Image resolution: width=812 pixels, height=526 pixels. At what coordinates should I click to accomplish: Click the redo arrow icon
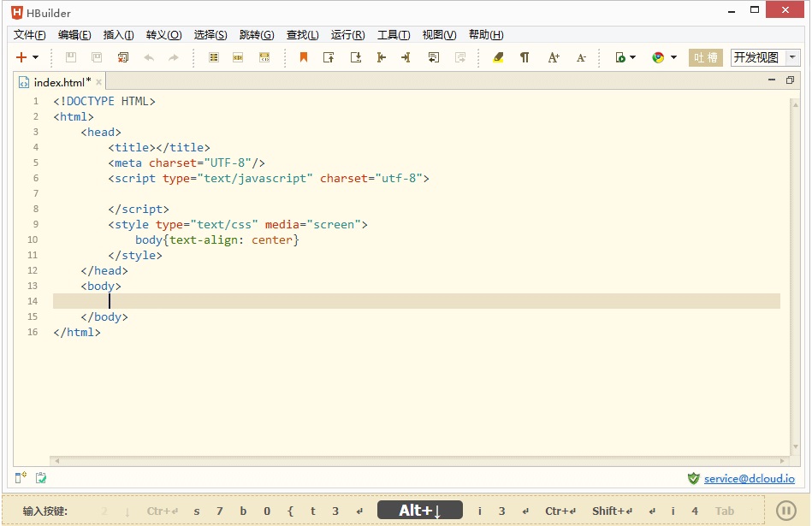[x=174, y=57]
